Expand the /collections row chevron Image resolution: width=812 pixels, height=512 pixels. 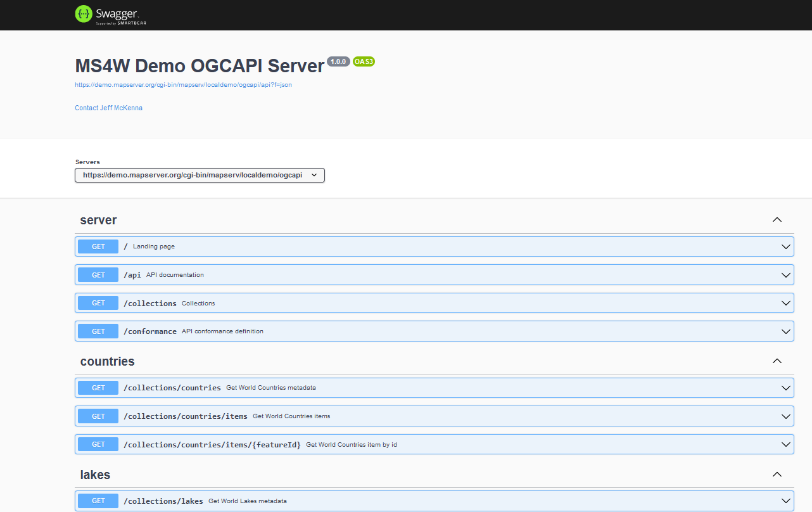click(786, 303)
